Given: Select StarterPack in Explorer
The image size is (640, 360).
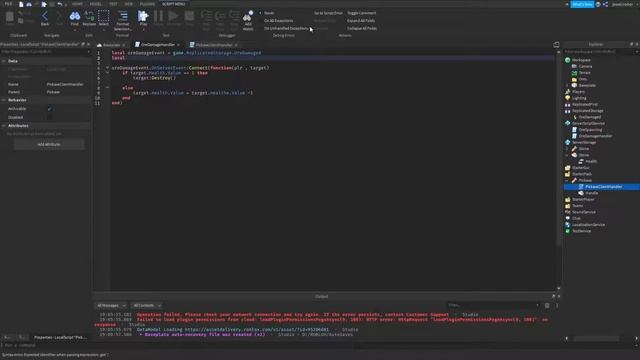Looking at the screenshot, I should point(581,174).
